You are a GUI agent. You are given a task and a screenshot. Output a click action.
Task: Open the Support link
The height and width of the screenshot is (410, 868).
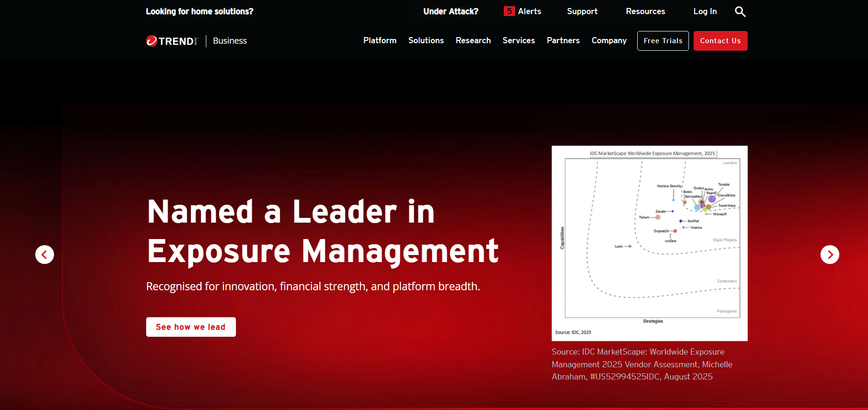point(582,11)
